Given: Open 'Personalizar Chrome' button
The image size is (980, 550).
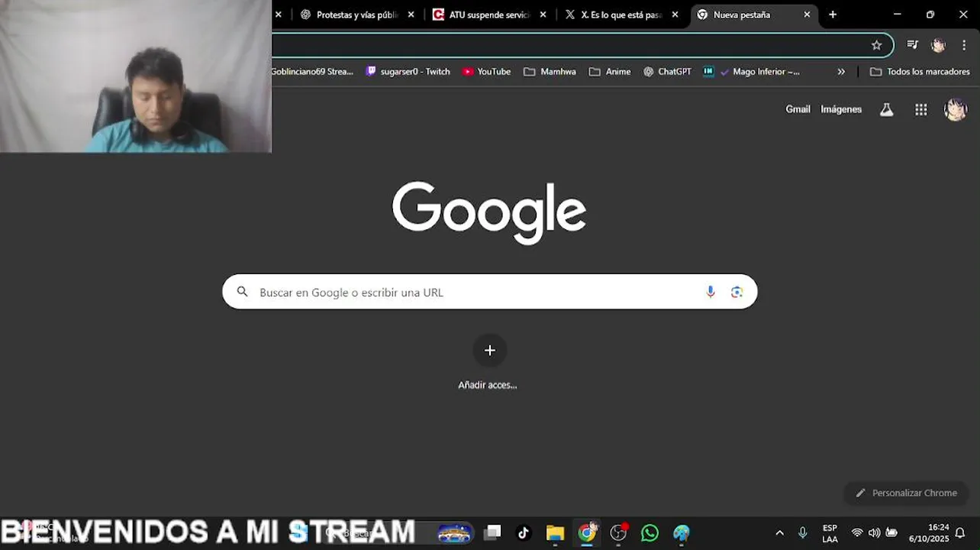Looking at the screenshot, I should (906, 493).
